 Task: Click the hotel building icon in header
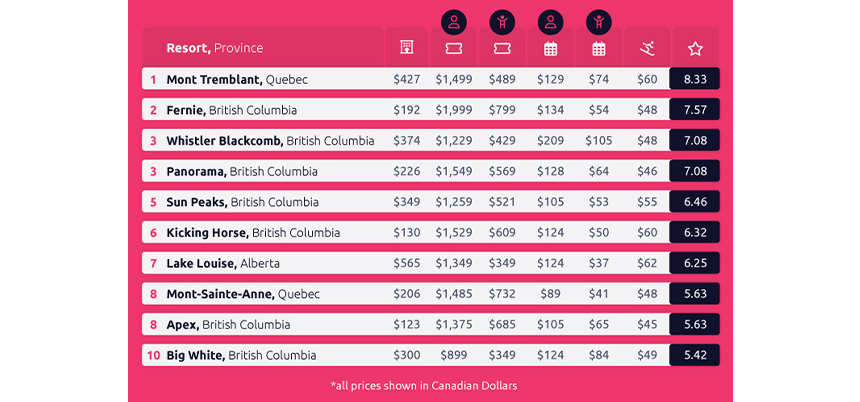(x=406, y=48)
